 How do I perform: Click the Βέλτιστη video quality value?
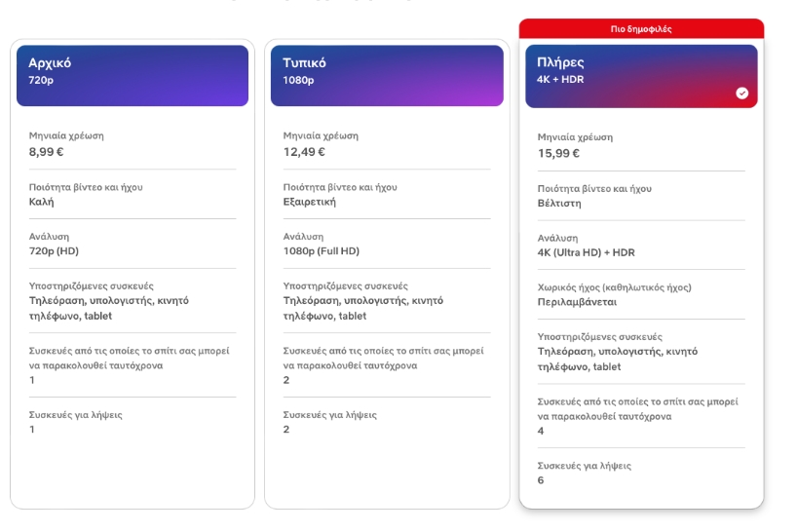(x=559, y=204)
